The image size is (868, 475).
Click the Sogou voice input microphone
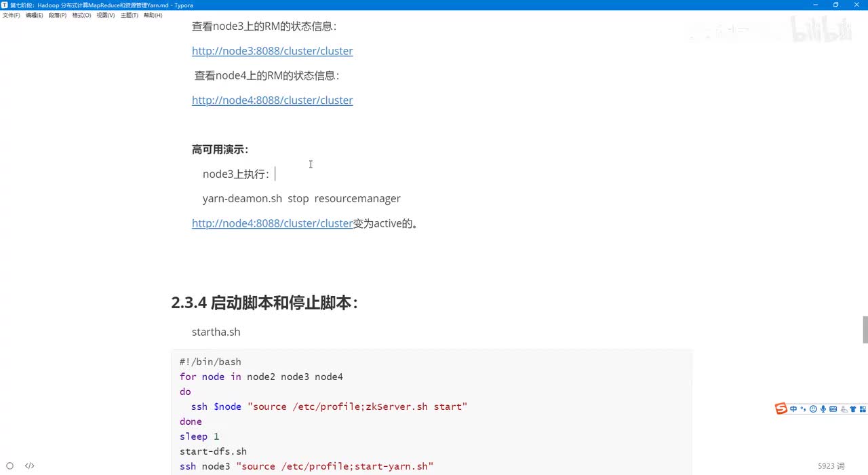pos(823,408)
